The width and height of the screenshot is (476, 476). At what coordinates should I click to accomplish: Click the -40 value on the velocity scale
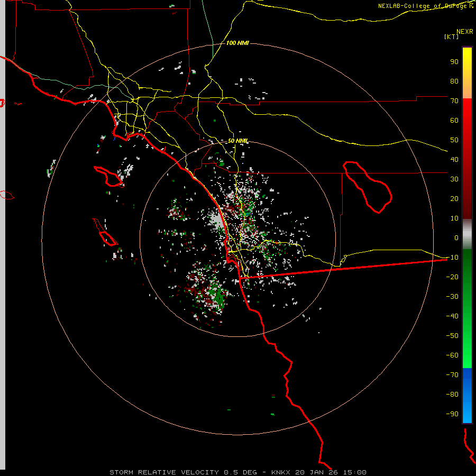coord(452,316)
